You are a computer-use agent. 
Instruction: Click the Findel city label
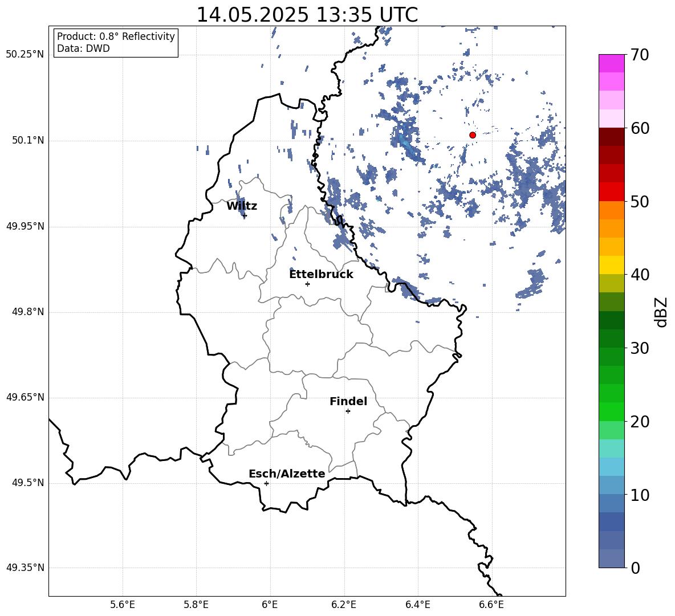click(x=348, y=401)
